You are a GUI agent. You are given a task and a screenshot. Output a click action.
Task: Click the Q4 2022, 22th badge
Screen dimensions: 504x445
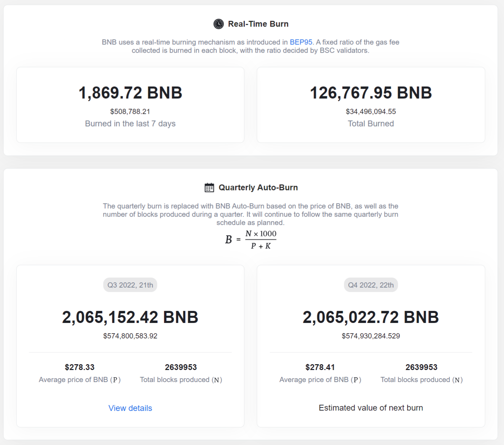click(x=371, y=285)
